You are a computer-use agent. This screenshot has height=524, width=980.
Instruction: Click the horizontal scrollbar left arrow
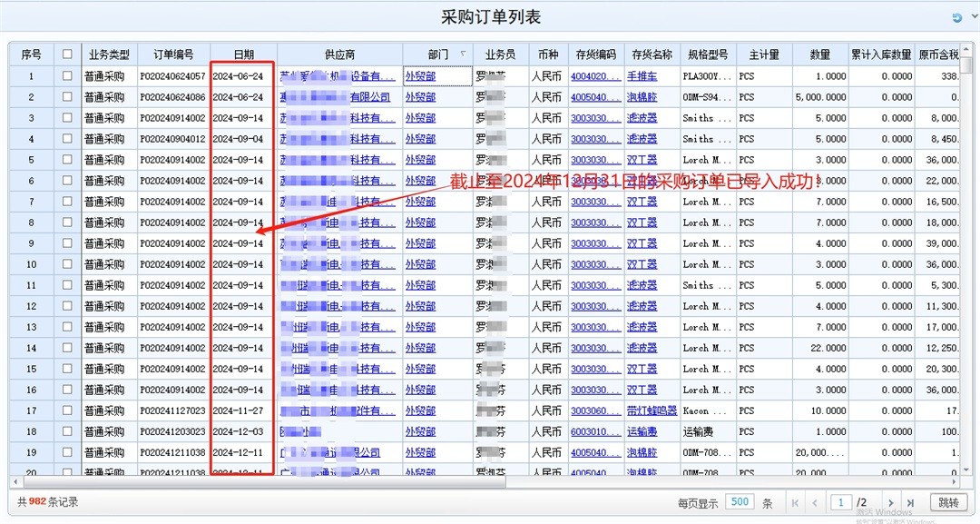pyautogui.click(x=15, y=481)
